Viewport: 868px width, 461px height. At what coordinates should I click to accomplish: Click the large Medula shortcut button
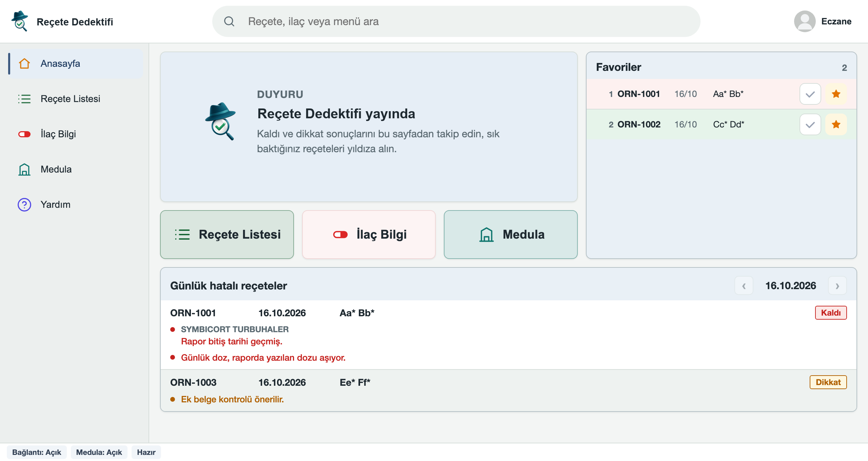(x=511, y=235)
